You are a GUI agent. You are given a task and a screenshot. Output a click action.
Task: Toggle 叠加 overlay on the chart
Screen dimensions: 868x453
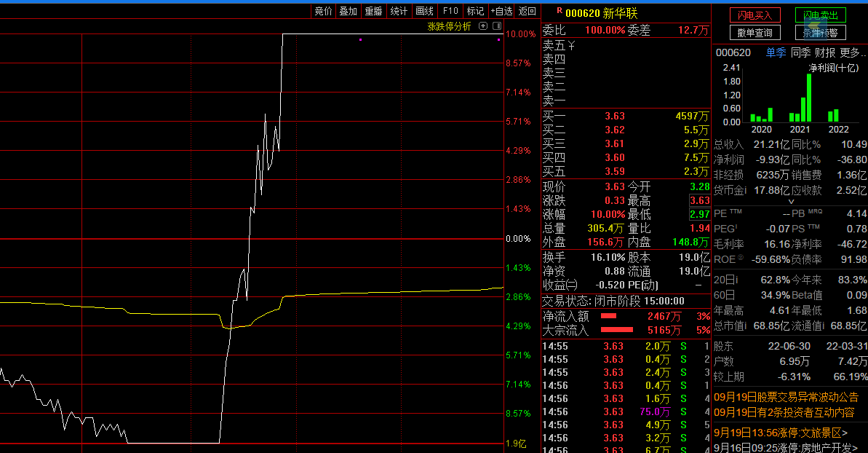click(x=348, y=11)
